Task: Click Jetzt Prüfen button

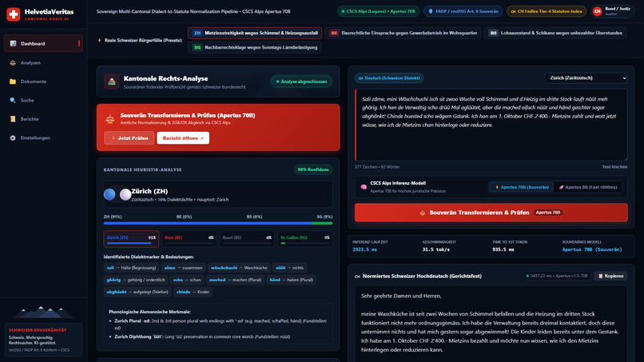Action: [129, 138]
